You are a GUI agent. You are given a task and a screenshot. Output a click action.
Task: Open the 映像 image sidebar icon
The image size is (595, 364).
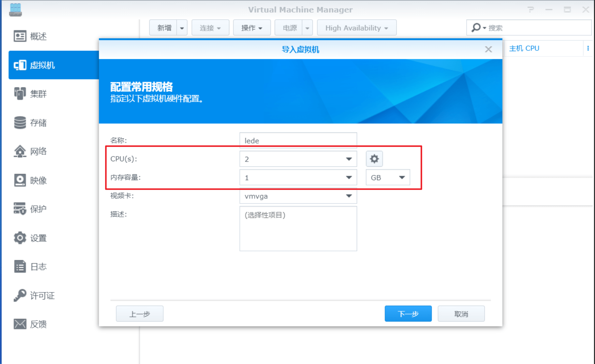pyautogui.click(x=20, y=180)
